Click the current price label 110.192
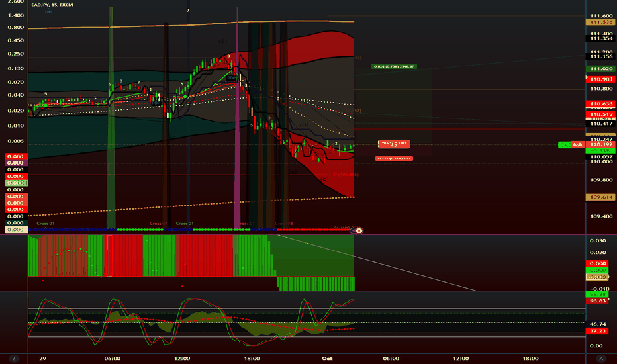 coord(600,145)
